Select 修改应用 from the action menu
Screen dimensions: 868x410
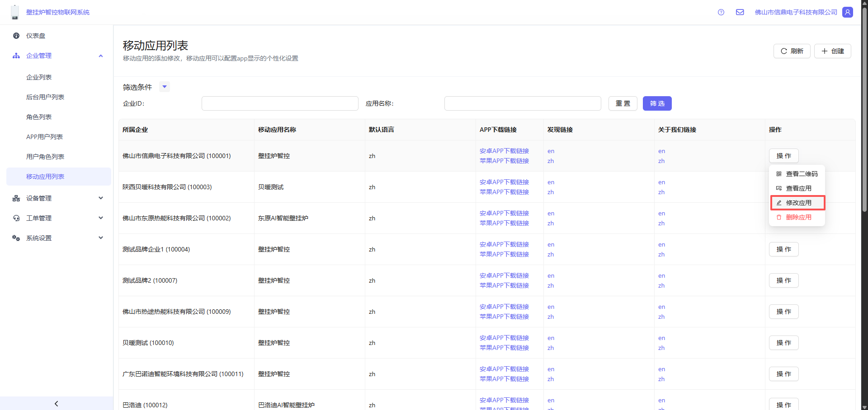pos(798,203)
